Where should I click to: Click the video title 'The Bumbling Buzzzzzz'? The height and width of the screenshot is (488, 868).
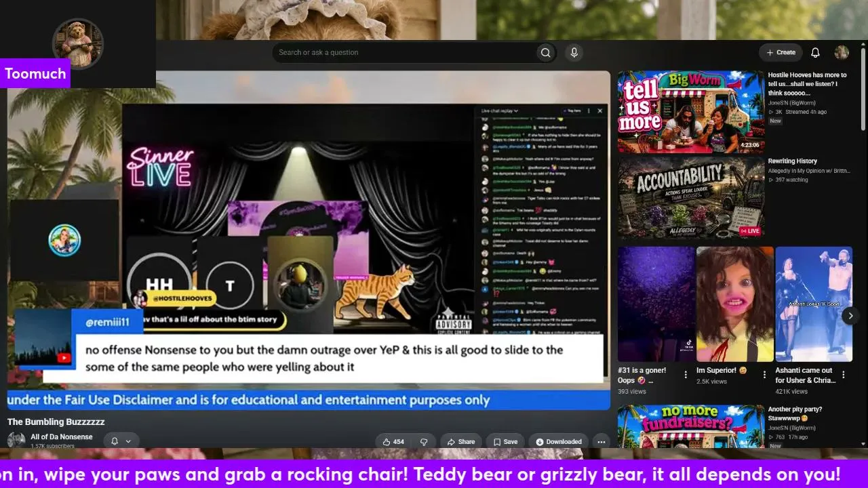[x=56, y=422]
